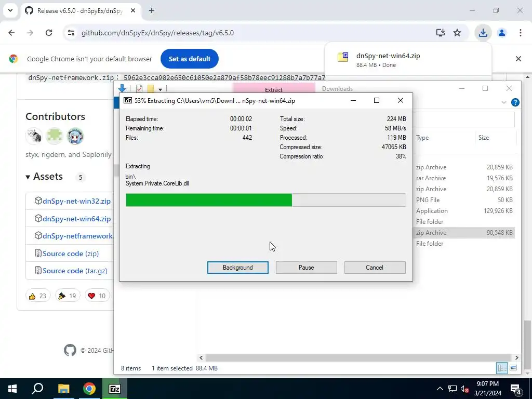The image size is (532, 399).
Task: Switch Explorer to large icons view
Action: coord(513,368)
